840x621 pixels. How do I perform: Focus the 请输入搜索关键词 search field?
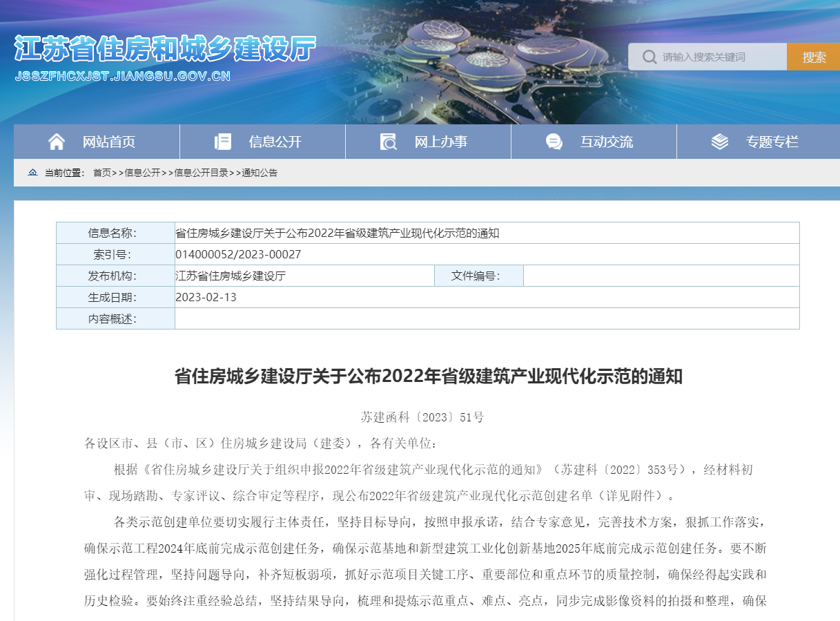[x=718, y=57]
